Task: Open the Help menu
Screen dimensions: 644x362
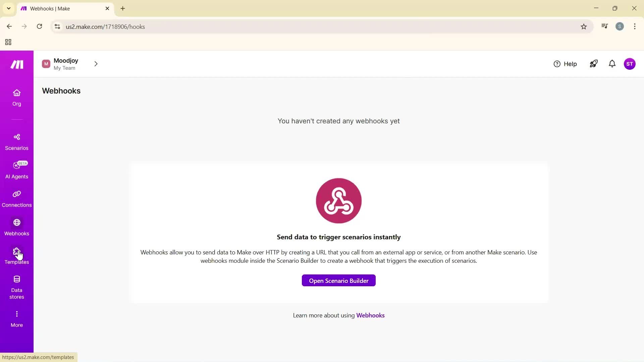Action: pyautogui.click(x=565, y=64)
